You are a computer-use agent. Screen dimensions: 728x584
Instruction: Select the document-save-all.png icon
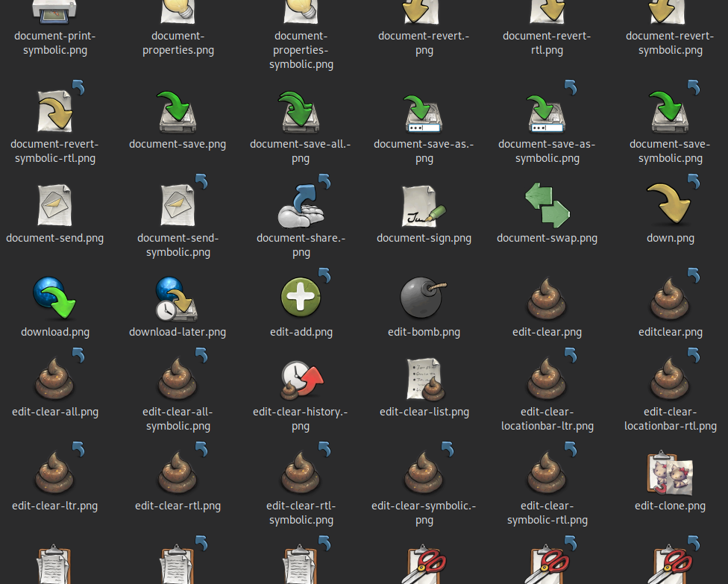[x=301, y=112]
